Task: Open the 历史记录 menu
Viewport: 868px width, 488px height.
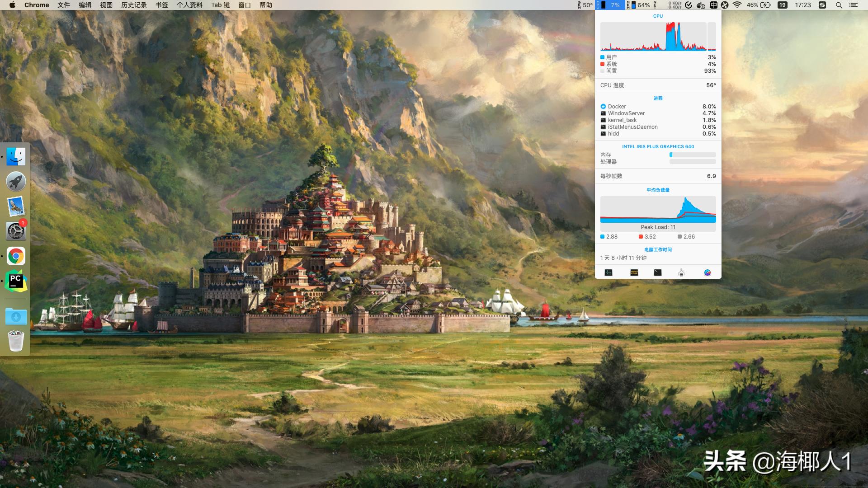Action: pos(134,5)
